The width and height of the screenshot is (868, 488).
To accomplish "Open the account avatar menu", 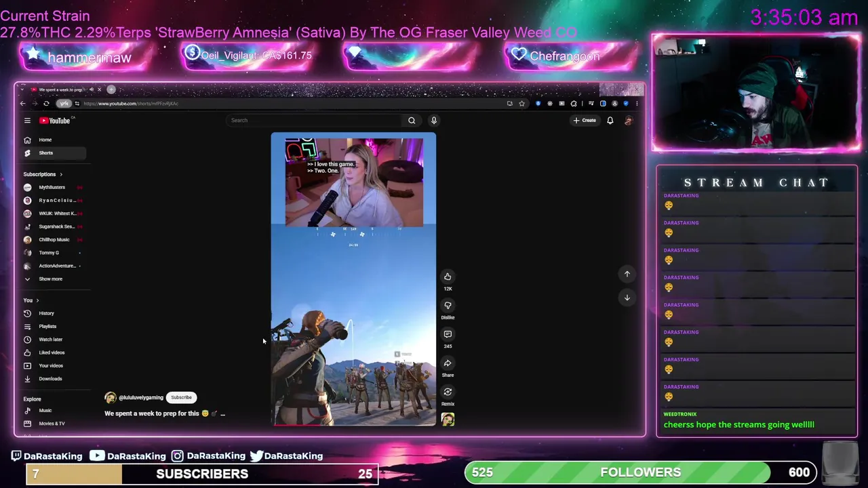I will (x=628, y=121).
